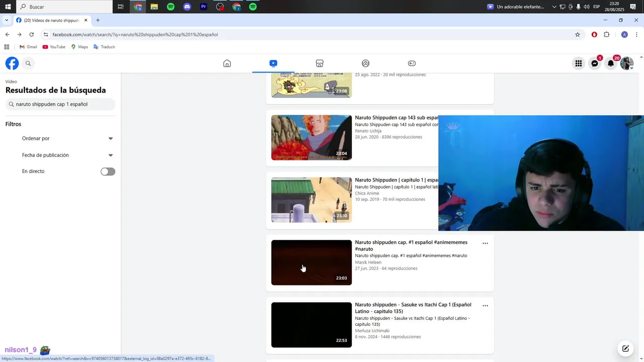Open the Traducir bookmark
This screenshot has width=644, height=362.
tap(104, 47)
